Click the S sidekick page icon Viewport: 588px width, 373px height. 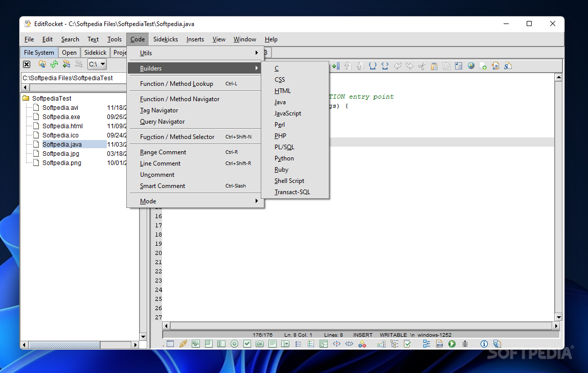click(508, 66)
